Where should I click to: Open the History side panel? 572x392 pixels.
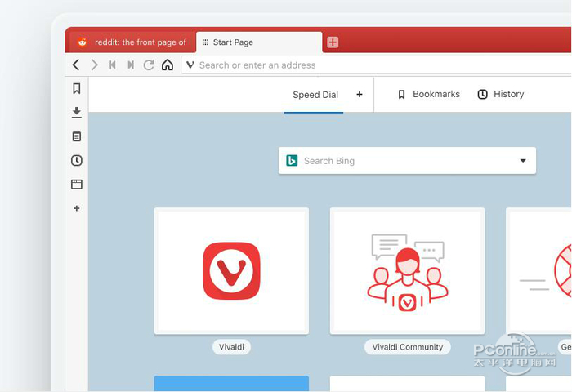(77, 160)
